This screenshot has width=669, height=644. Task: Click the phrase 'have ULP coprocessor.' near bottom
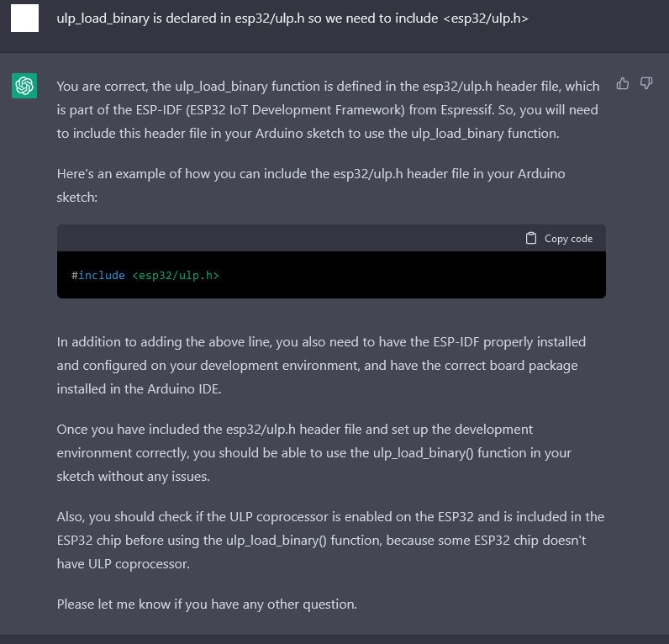pyautogui.click(x=124, y=563)
